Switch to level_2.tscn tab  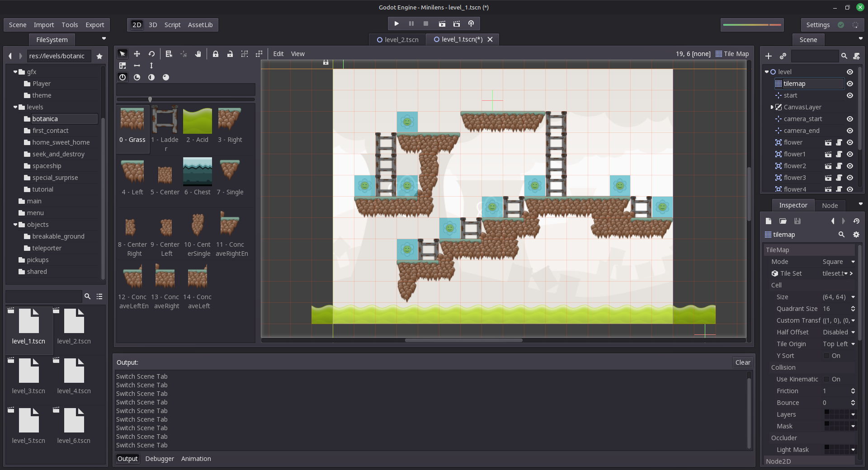398,40
